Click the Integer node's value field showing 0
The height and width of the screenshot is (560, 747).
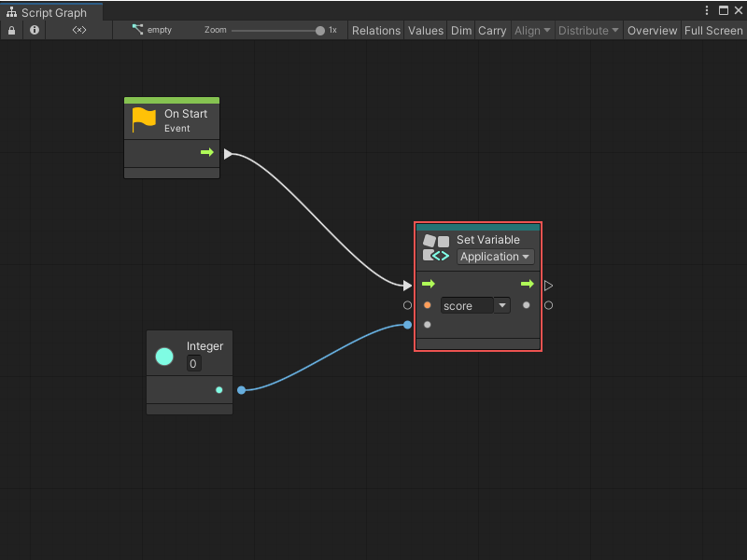[192, 363]
